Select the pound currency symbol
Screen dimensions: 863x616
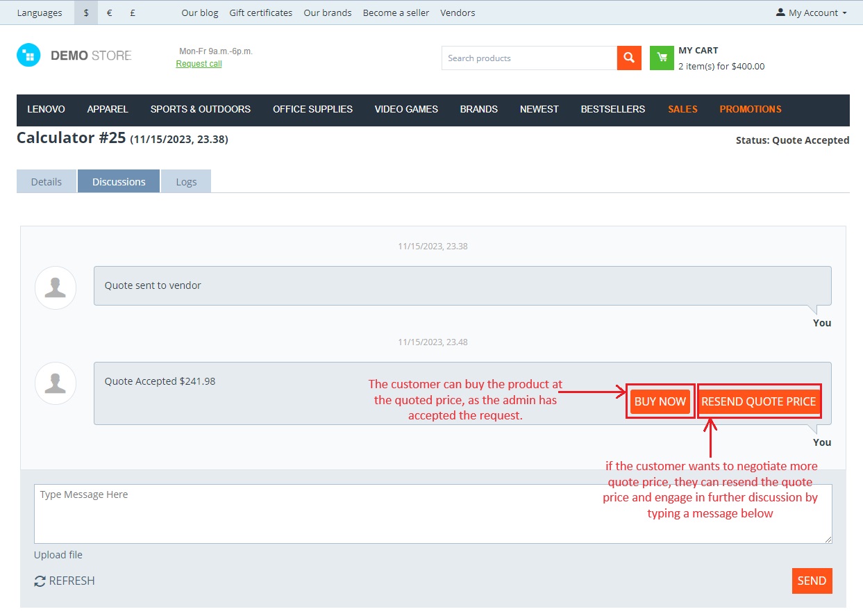pyautogui.click(x=133, y=13)
